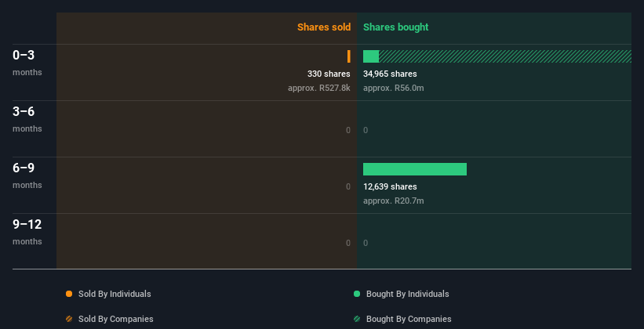This screenshot has height=329, width=644.
Task: Click the 6–9 months row label
Action: point(27,175)
